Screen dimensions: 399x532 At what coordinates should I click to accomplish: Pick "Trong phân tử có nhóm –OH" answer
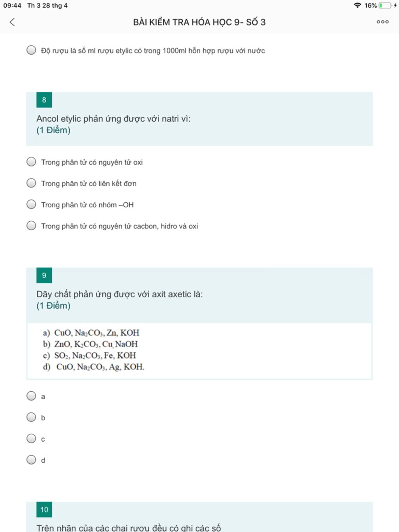pos(31,205)
